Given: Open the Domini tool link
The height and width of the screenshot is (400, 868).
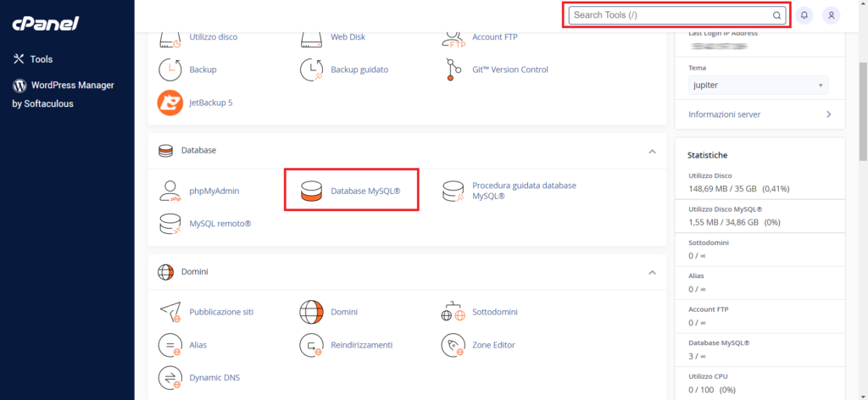Looking at the screenshot, I should coord(344,312).
